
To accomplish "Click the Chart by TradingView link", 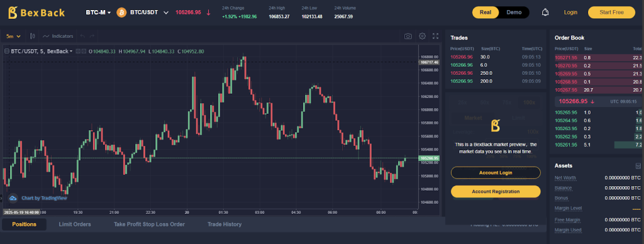I will tap(44, 198).
